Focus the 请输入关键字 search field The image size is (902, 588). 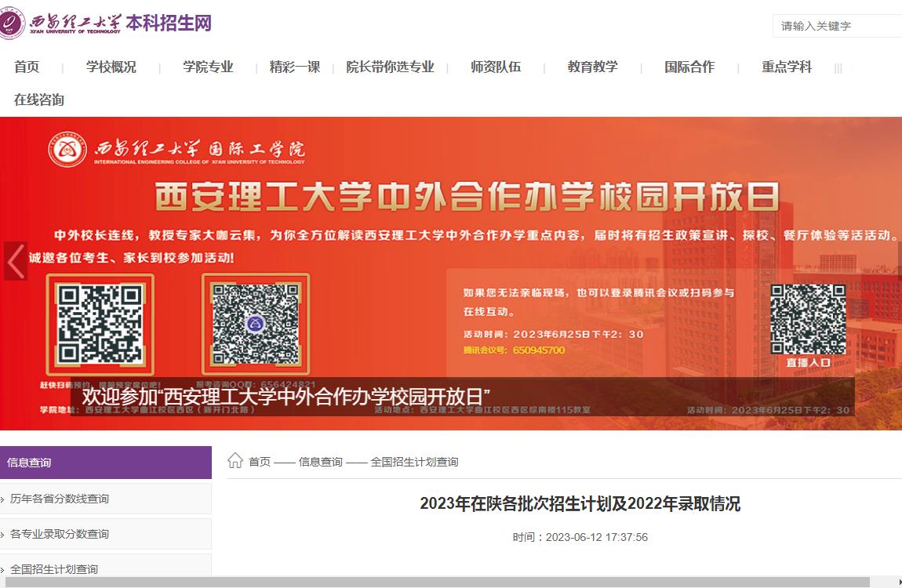(837, 26)
